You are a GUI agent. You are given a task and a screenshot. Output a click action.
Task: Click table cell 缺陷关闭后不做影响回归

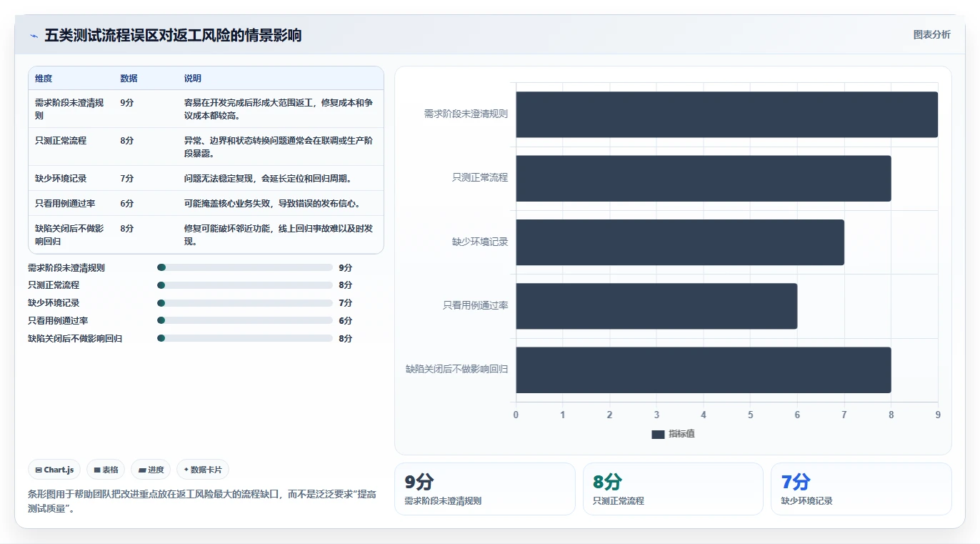(x=70, y=234)
